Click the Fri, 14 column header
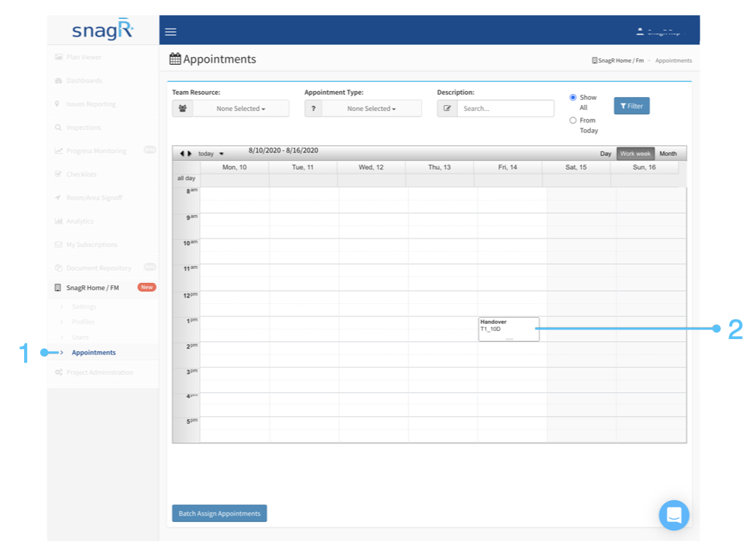This screenshot has height=560, width=747. [508, 167]
